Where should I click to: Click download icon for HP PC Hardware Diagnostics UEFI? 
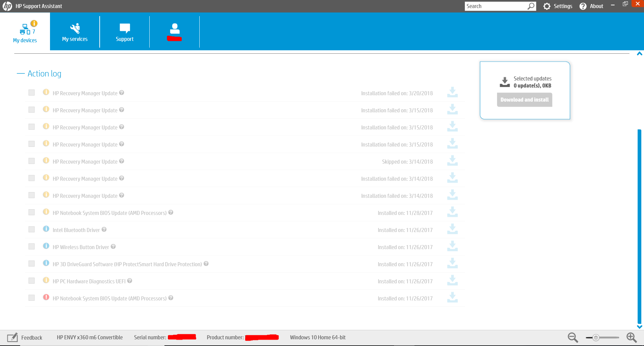tap(452, 280)
